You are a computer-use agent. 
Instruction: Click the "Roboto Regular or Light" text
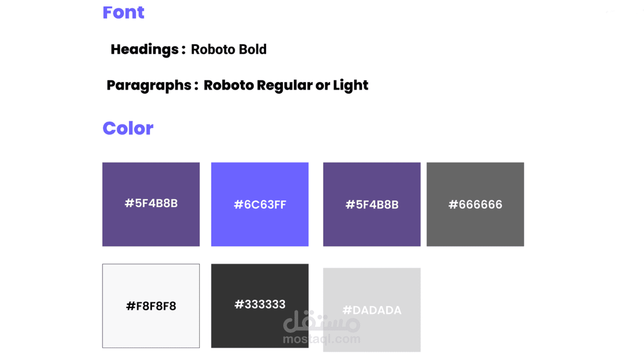pyautogui.click(x=286, y=85)
